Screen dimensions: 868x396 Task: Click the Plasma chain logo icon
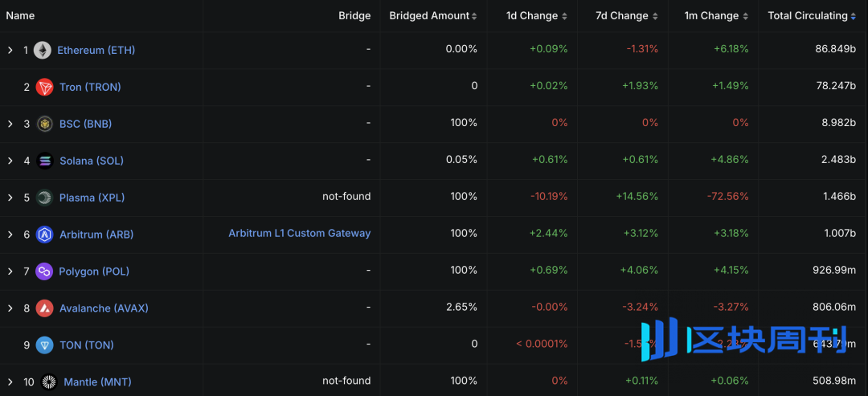[x=44, y=198]
